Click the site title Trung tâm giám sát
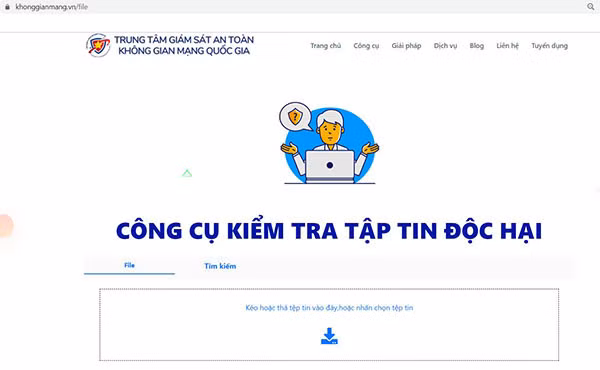Screen dimensions: 600x370 (x=184, y=45)
